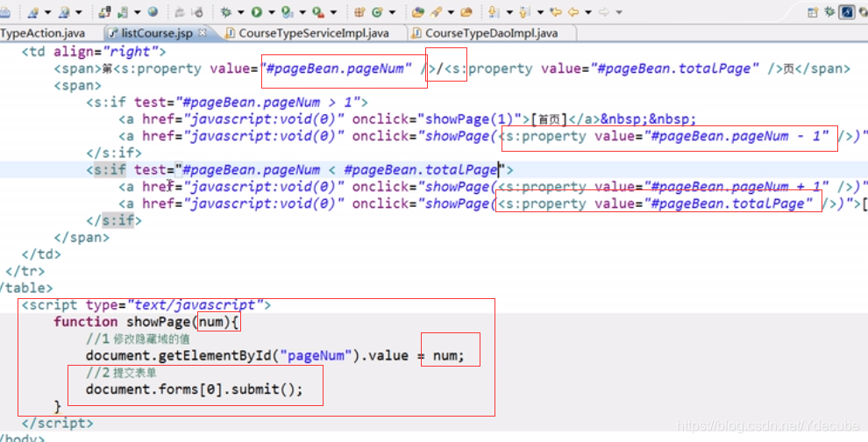Click the New Java Package icon
This screenshot has height=442, width=868.
(x=359, y=11)
